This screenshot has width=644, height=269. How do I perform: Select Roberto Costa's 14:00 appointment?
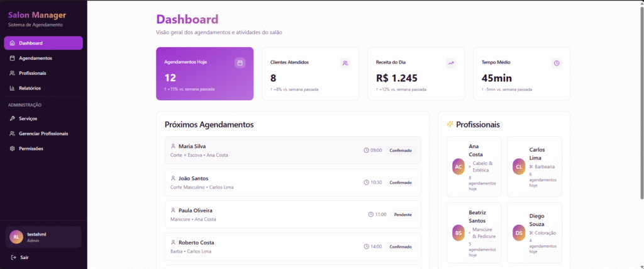[x=293, y=246]
